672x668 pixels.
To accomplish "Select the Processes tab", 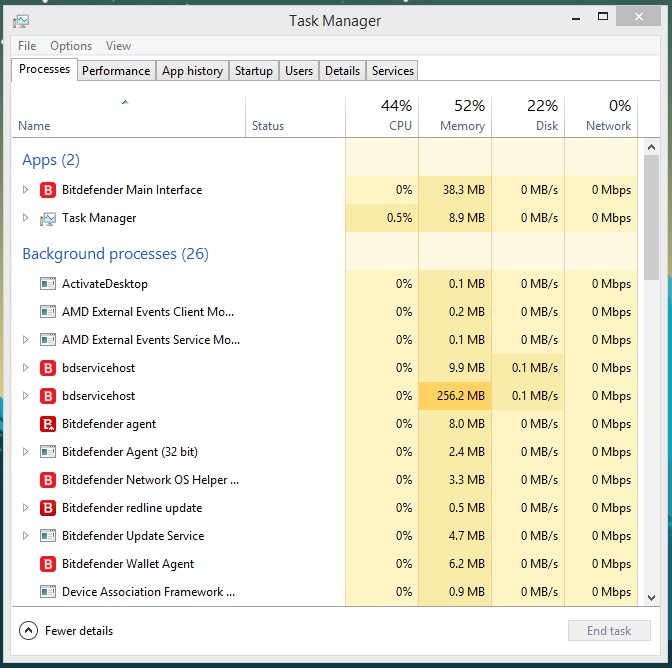I will click(45, 69).
